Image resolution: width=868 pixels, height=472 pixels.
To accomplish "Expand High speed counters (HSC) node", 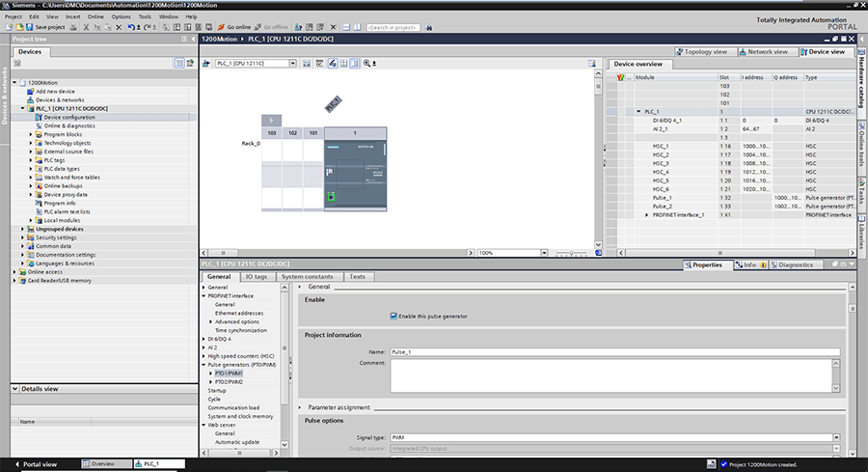I will pyautogui.click(x=203, y=356).
